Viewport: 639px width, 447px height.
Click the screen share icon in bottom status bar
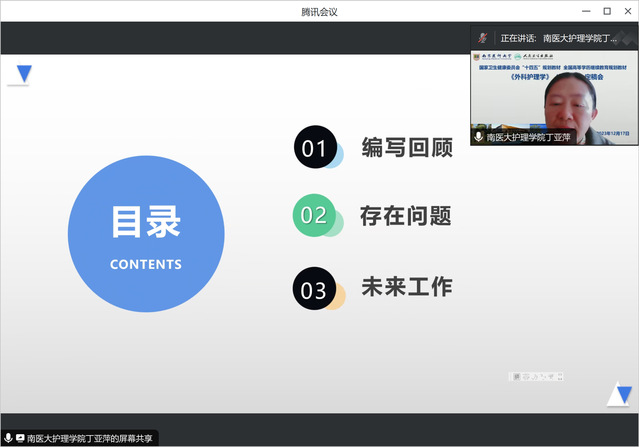20,438
